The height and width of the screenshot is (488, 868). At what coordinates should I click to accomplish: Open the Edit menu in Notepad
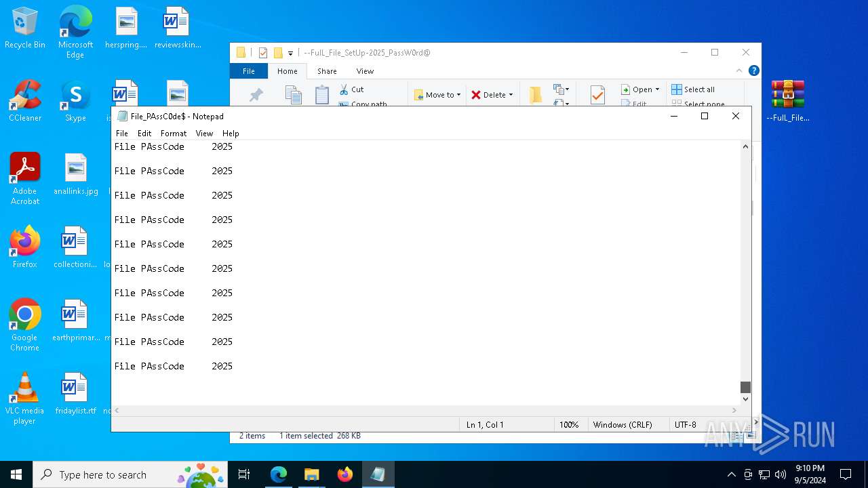click(144, 134)
